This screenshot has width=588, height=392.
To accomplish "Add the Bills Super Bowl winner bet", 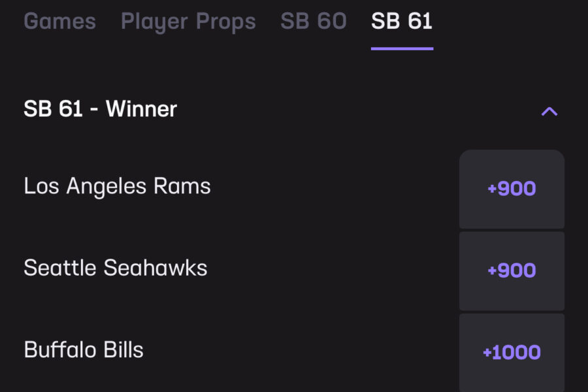I will [x=512, y=352].
